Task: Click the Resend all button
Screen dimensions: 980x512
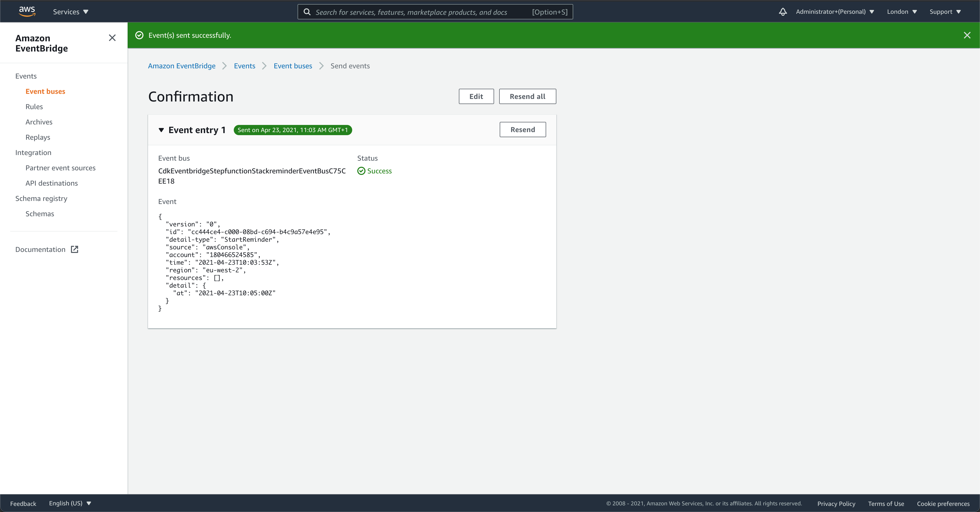Action: [x=527, y=97]
